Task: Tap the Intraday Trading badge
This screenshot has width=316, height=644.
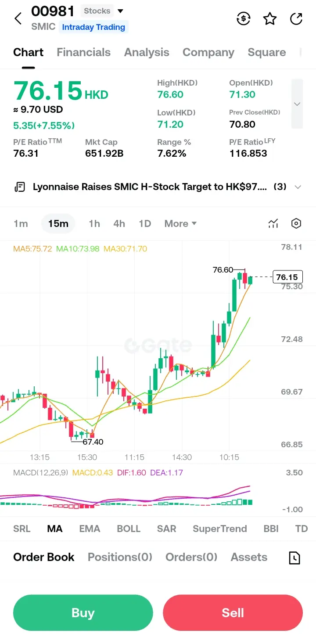Action: (x=93, y=27)
